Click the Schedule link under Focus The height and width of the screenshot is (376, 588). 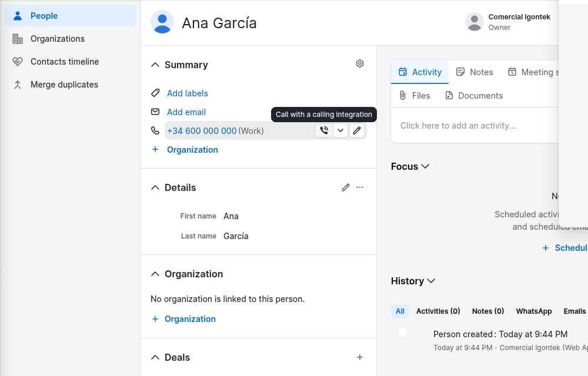(565, 248)
